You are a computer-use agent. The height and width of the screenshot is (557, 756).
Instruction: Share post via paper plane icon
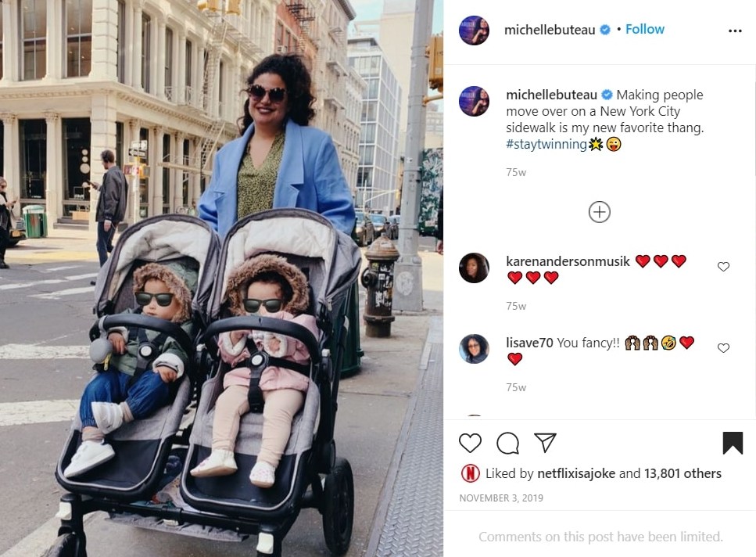[x=545, y=442]
